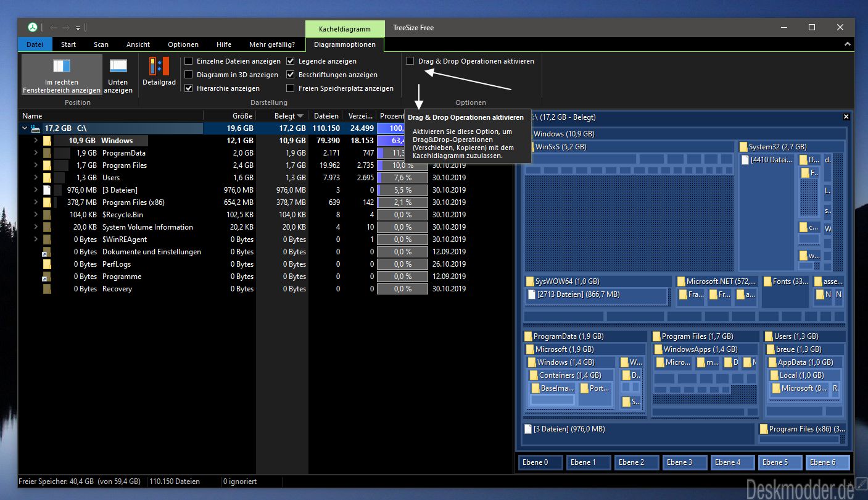This screenshot has width=868, height=500.
Task: Expand the Windows folder node
Action: coord(36,141)
